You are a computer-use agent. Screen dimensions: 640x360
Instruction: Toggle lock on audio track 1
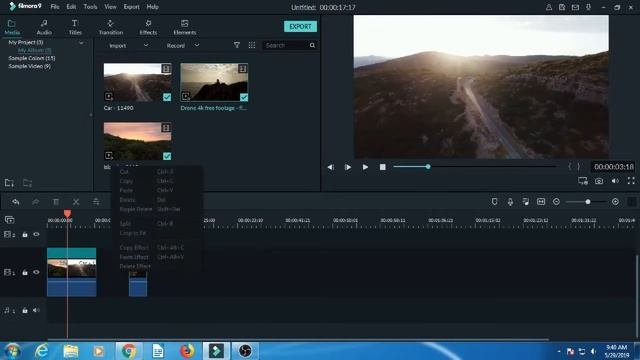(25, 311)
